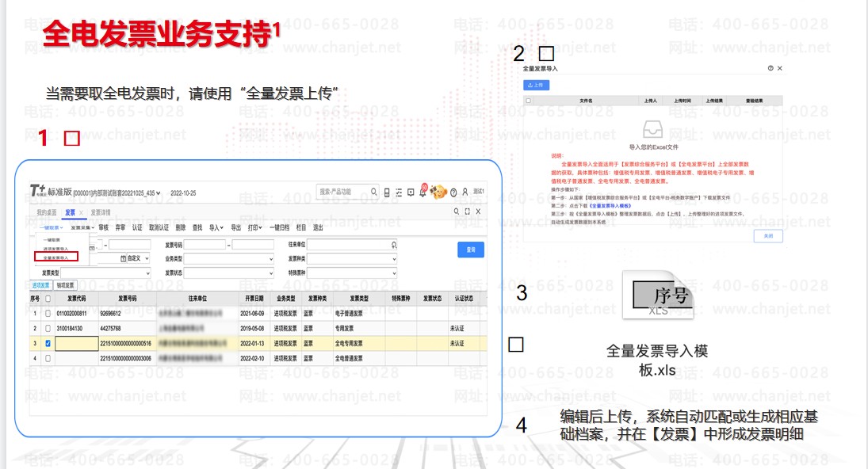This screenshot has height=469, width=868.
Task: Click the 认证状态 column header
Action: [464, 299]
